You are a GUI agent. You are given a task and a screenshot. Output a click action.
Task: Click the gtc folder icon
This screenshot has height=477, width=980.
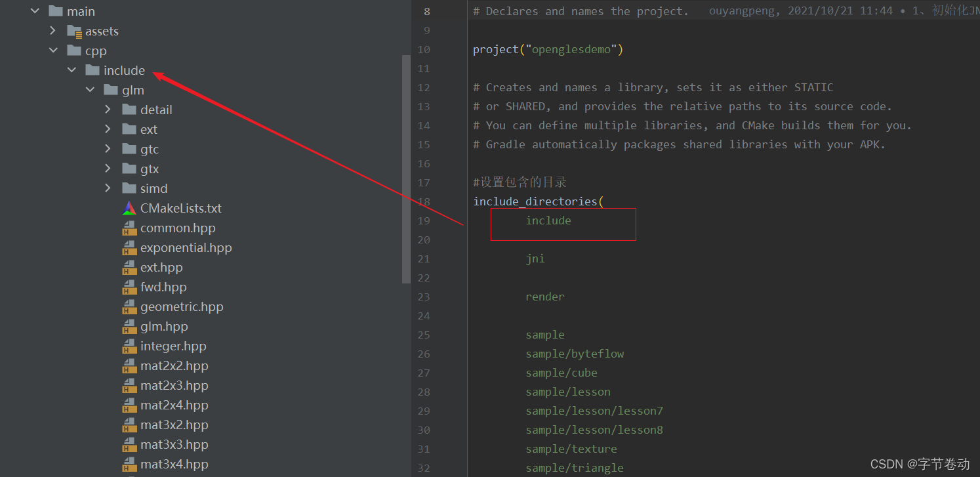(129, 149)
